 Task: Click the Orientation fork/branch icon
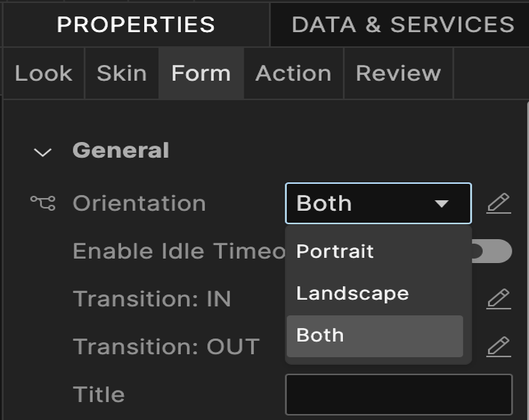click(43, 203)
